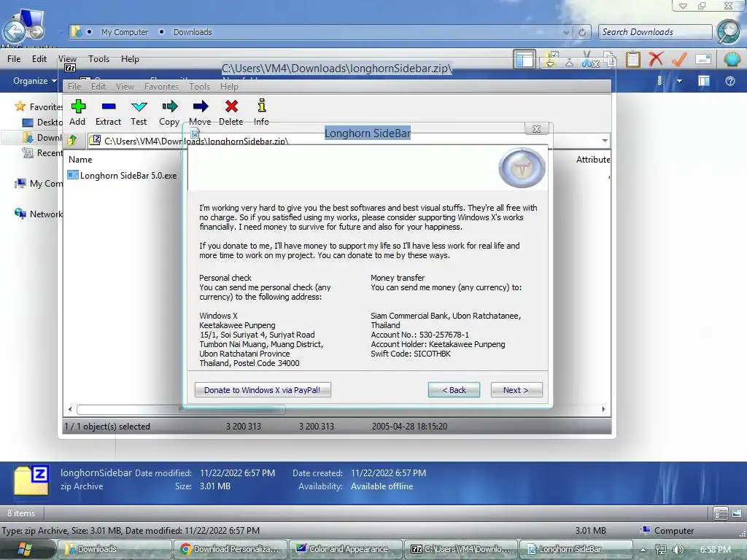The width and height of the screenshot is (747, 560).
Task: Click the Longhorn SideBar round logo
Action: [x=522, y=168]
